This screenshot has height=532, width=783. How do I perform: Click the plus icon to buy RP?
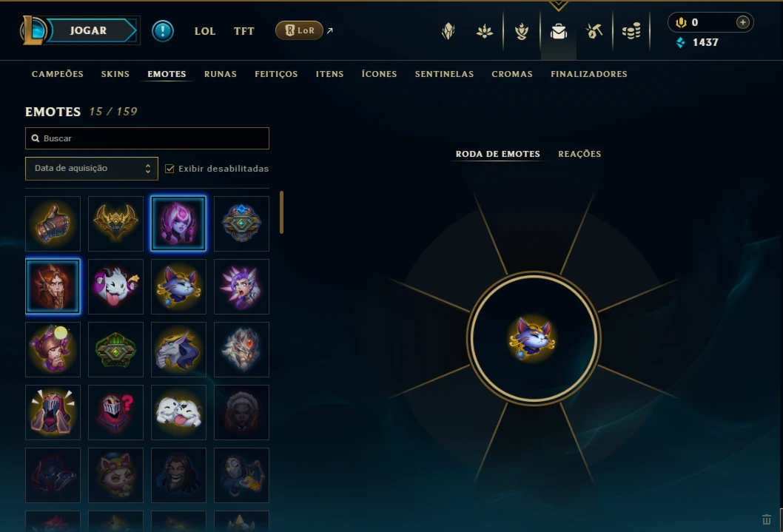click(x=742, y=22)
